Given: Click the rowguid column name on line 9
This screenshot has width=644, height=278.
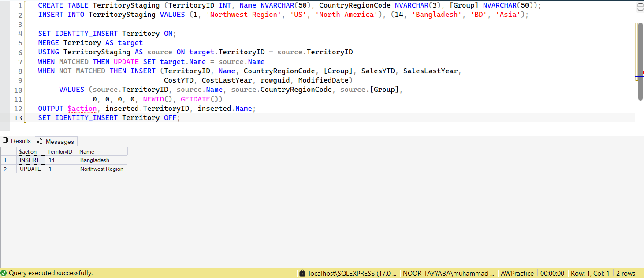Looking at the screenshot, I should coord(275,80).
